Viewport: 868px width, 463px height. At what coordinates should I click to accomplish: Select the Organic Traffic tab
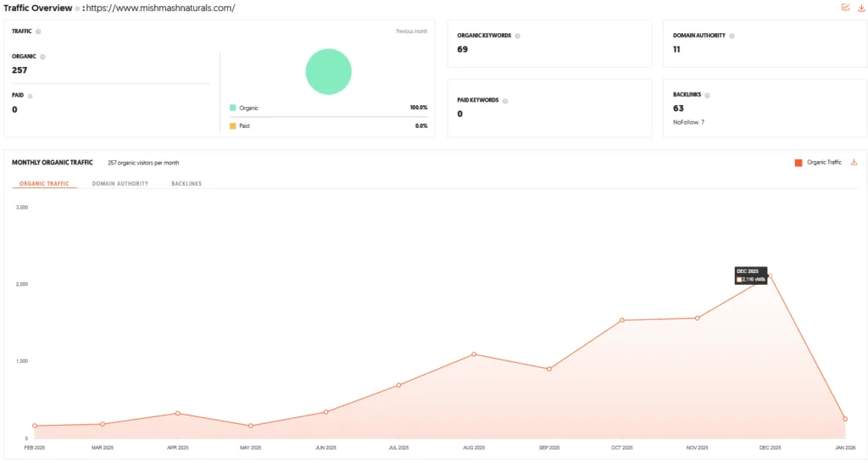click(x=44, y=183)
